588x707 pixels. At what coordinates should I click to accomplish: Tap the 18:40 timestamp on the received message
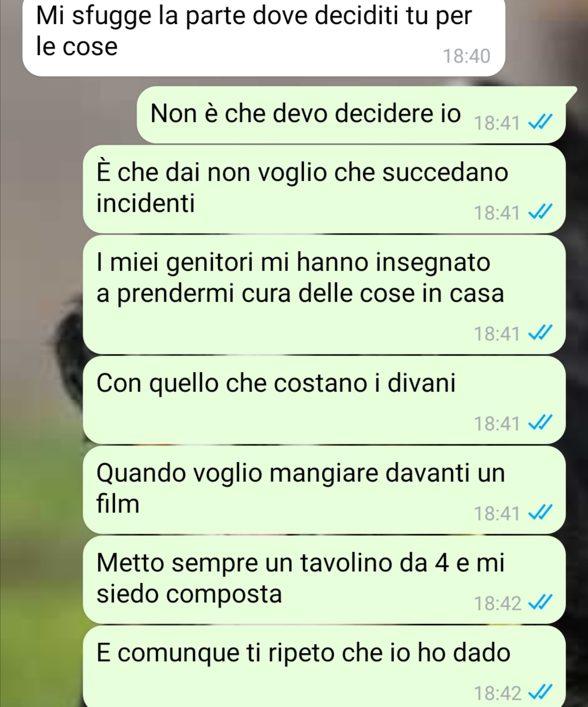467,56
